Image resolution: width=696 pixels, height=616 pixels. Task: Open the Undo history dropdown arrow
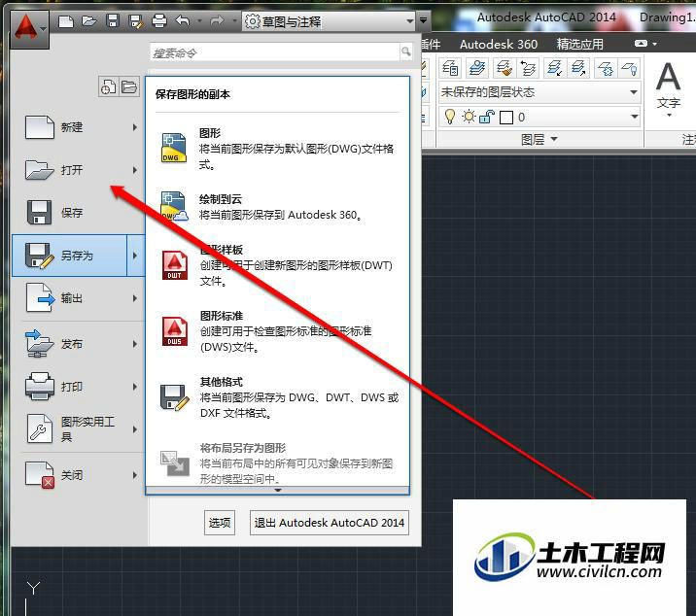pyautogui.click(x=199, y=20)
